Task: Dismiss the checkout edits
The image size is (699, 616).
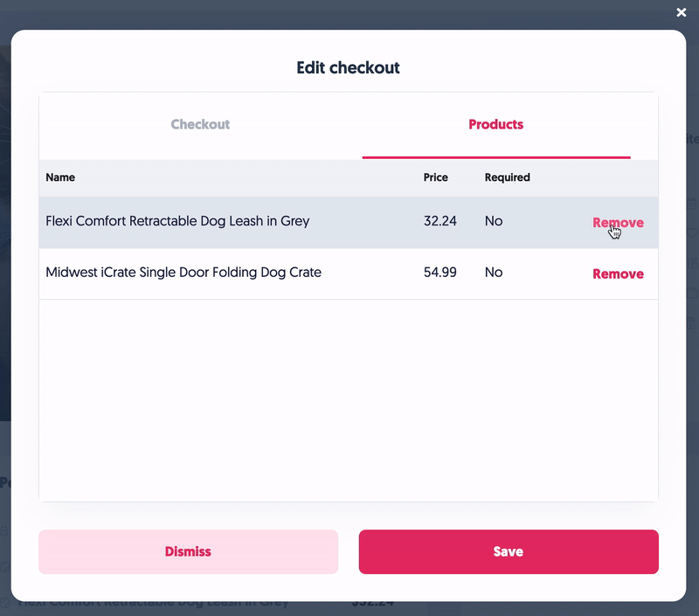Action: [x=188, y=551]
